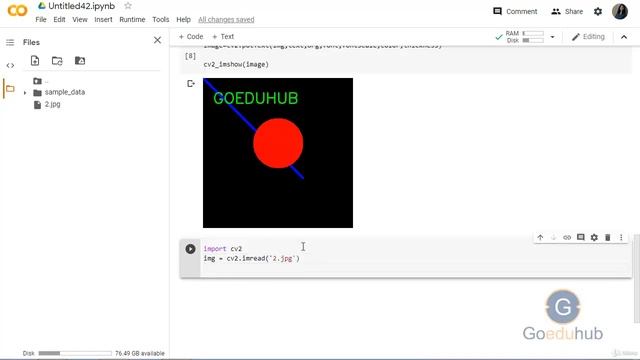Screen dimensions: 640x360
Task: Click the Share button
Action: click(x=567, y=11)
